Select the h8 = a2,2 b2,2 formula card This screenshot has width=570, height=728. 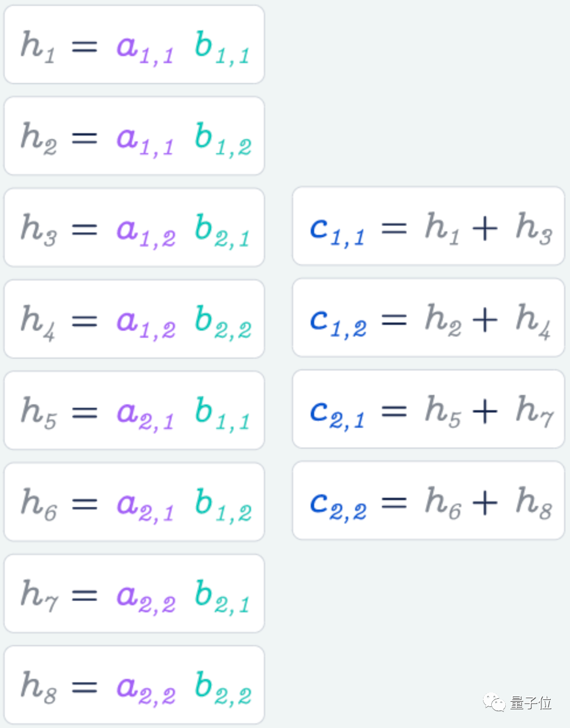tap(134, 685)
